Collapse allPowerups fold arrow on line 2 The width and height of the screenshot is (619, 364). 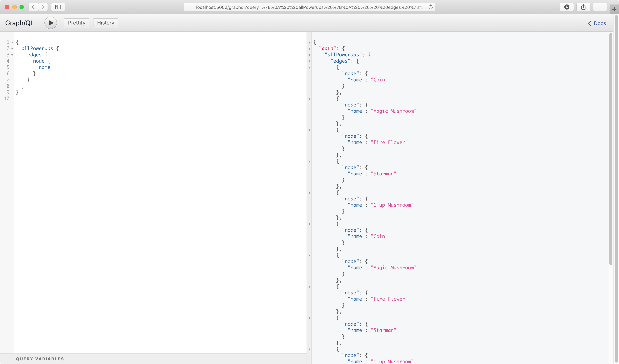(12, 49)
